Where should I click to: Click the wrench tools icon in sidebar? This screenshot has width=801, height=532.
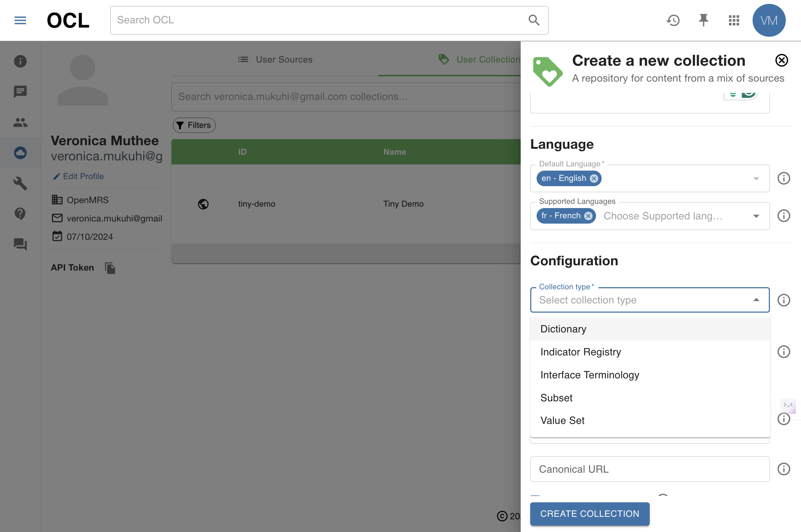[20, 183]
